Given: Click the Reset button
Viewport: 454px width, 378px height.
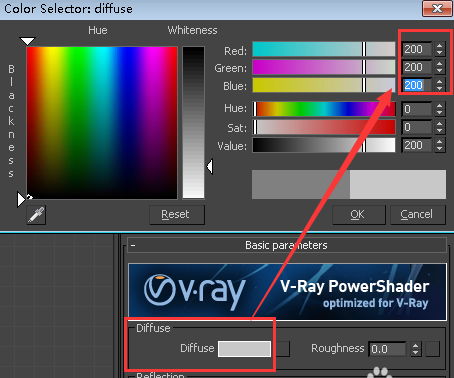Looking at the screenshot, I should (177, 214).
